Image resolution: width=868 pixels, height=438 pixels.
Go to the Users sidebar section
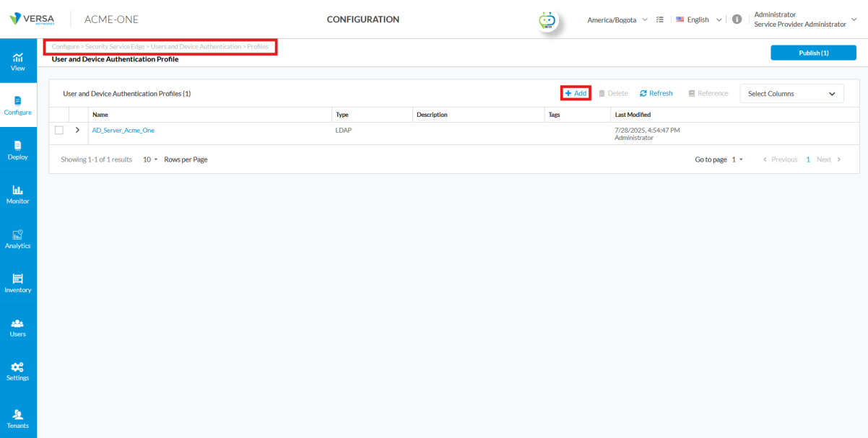pos(18,328)
